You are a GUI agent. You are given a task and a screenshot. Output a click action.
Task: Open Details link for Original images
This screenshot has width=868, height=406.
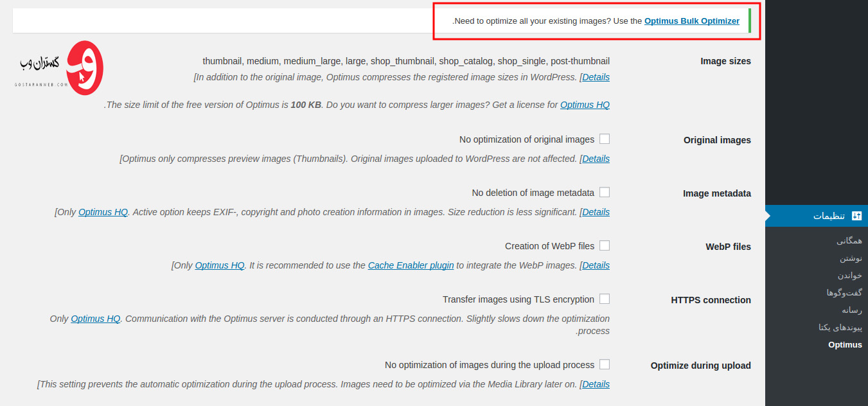coord(596,159)
